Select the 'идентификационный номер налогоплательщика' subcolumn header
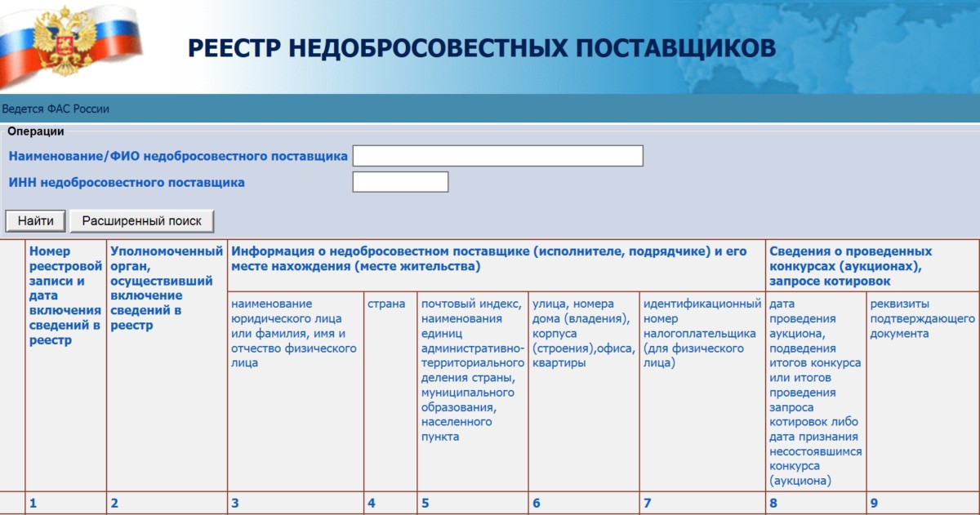980x515 pixels. tap(702, 333)
